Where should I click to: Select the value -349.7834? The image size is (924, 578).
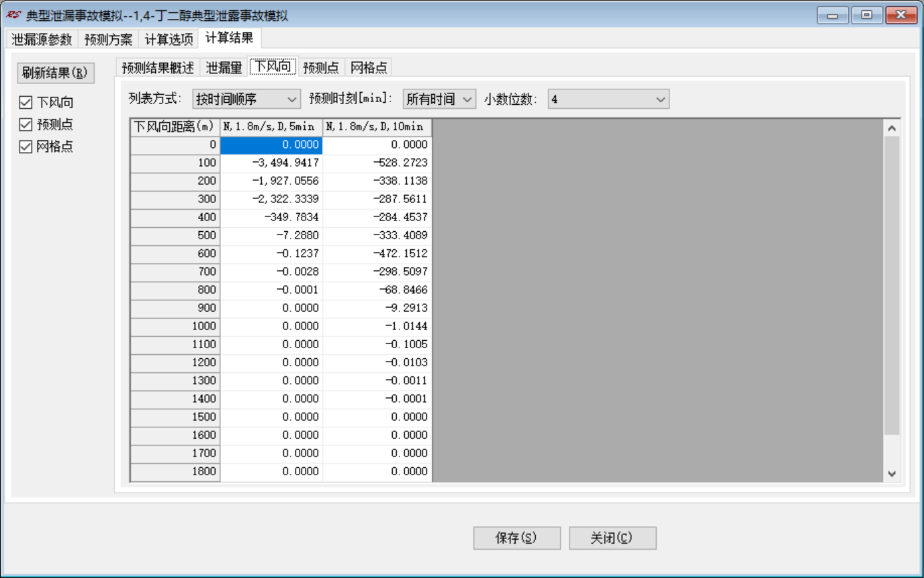(271, 218)
